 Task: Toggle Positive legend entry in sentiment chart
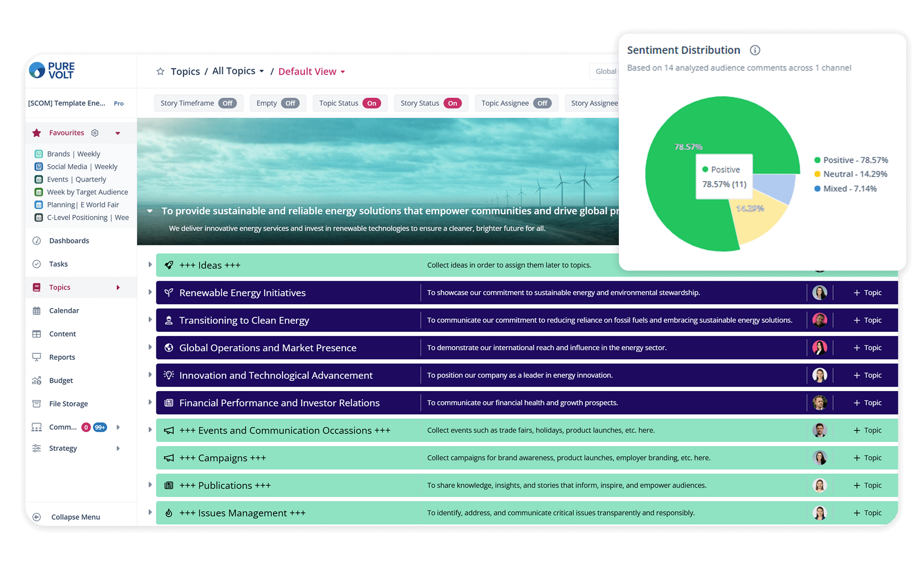tap(851, 160)
